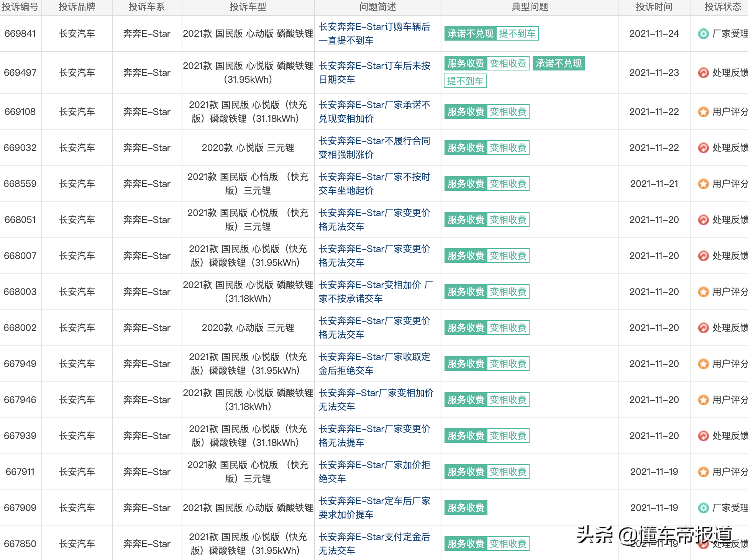
Task: Click the red feedback icon in row 668007
Action: pyautogui.click(x=703, y=256)
